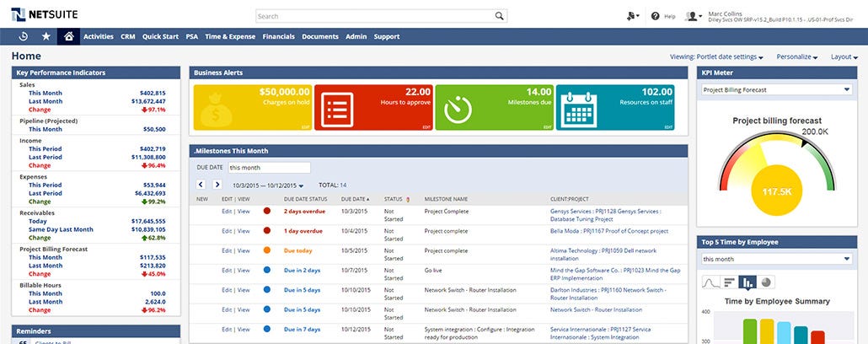
Task: Open Viewing: Portlet date settings dropdown
Action: pyautogui.click(x=717, y=56)
